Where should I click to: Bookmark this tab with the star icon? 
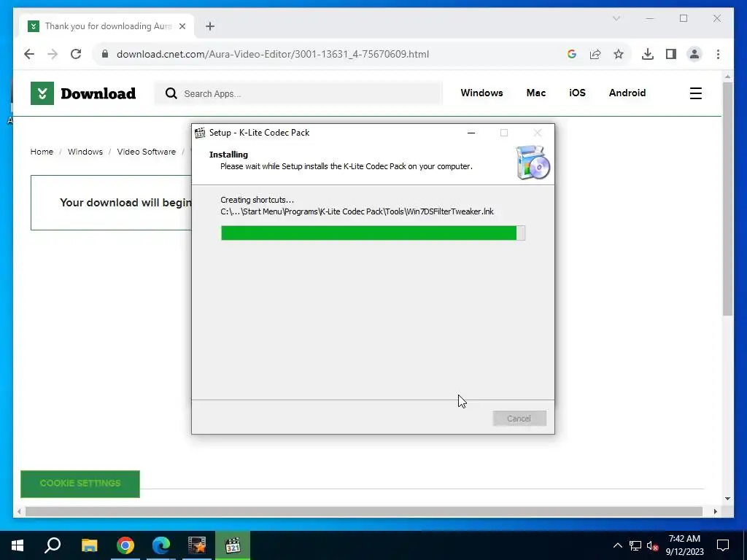point(619,54)
